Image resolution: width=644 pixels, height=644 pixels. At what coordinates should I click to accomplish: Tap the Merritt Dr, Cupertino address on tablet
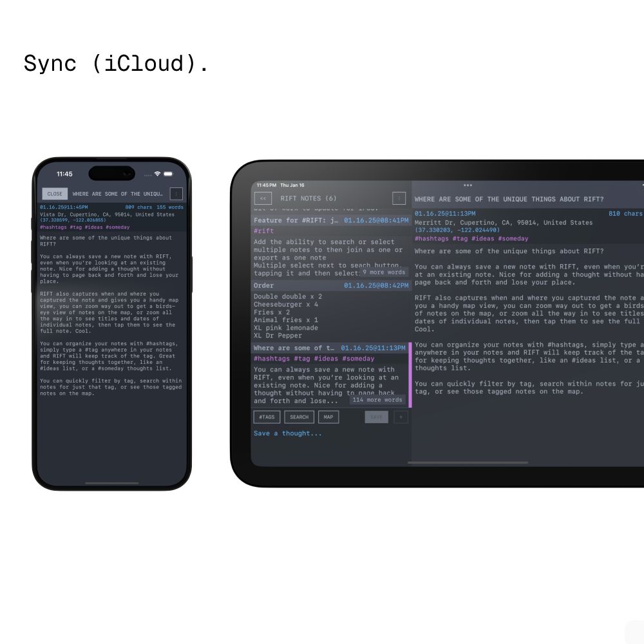[504, 223]
